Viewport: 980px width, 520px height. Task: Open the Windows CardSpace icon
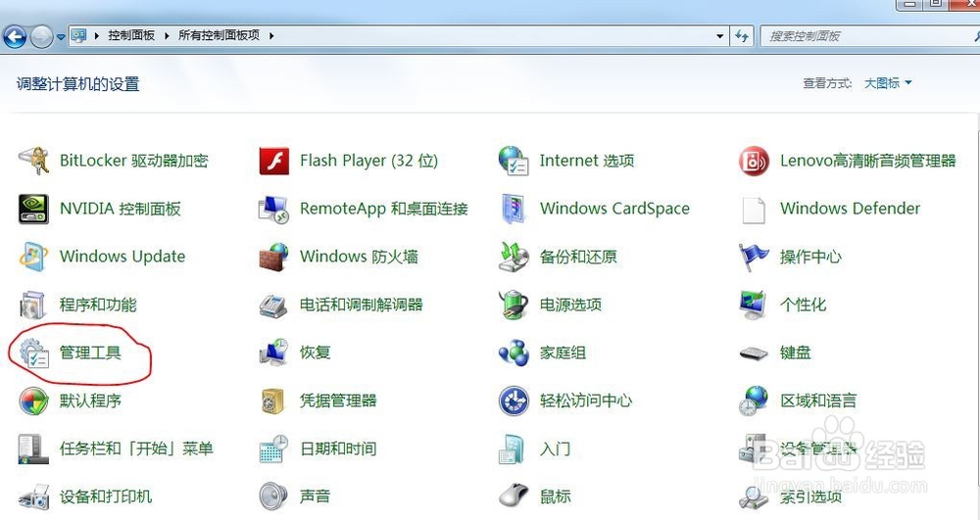(x=514, y=210)
